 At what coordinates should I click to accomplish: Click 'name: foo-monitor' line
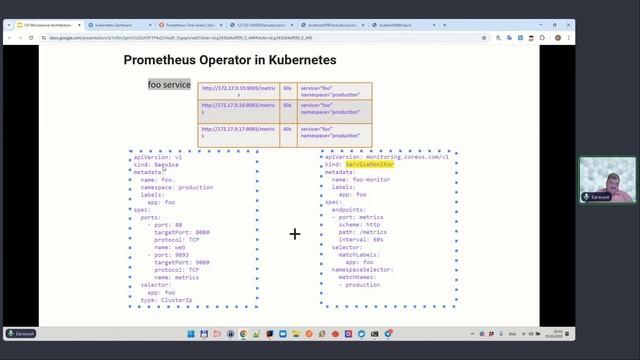point(361,180)
